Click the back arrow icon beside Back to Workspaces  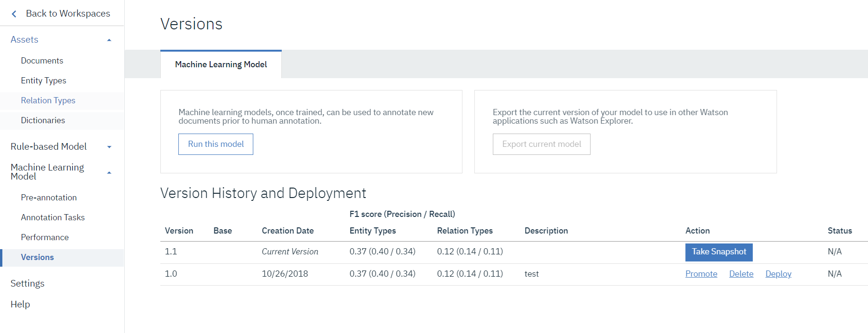tap(14, 14)
